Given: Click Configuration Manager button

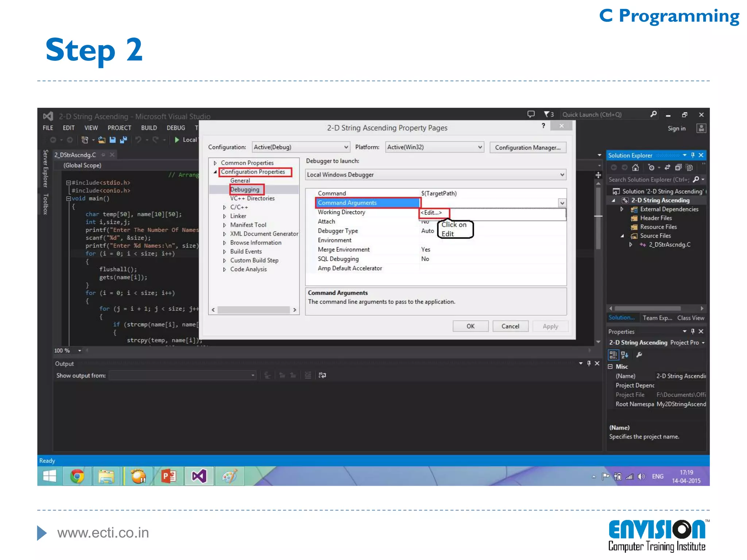Looking at the screenshot, I should point(528,148).
